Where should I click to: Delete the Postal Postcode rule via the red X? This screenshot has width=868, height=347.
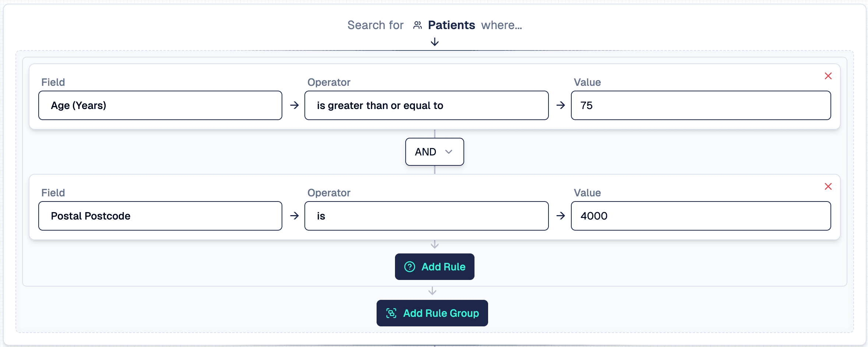click(828, 186)
